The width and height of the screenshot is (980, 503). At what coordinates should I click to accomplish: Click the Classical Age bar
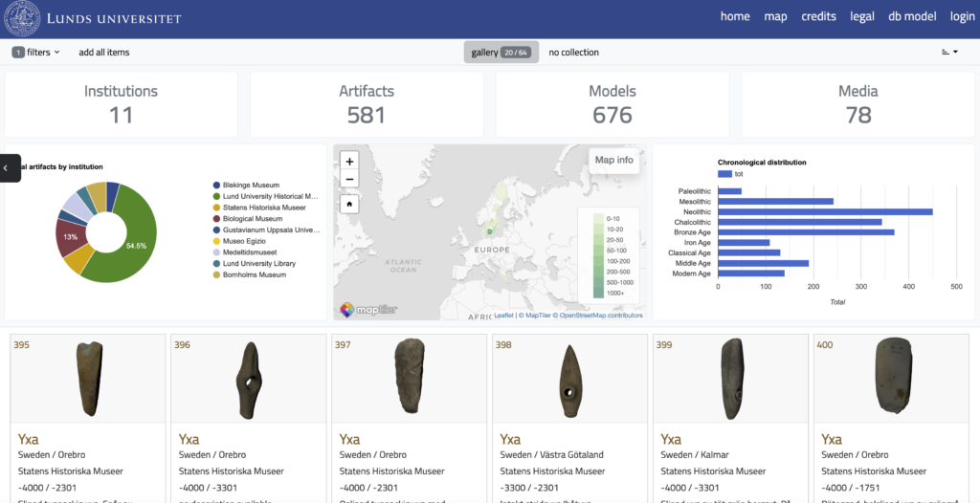pos(749,253)
